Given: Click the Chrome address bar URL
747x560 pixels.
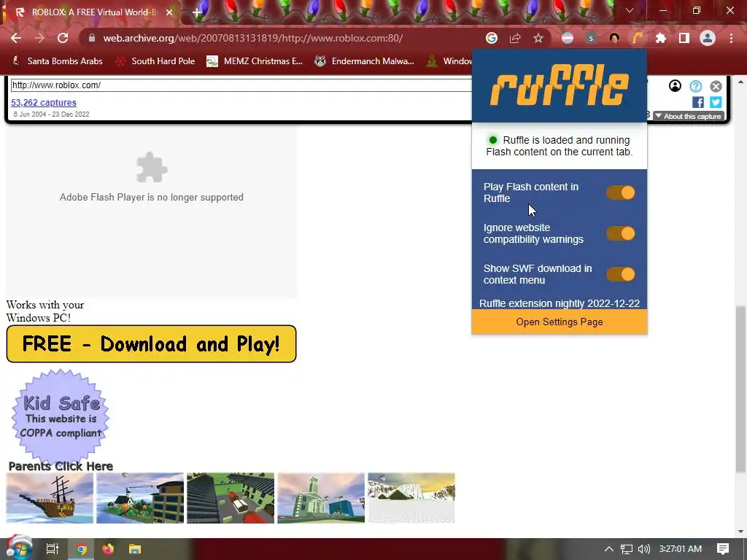Looking at the screenshot, I should (253, 38).
